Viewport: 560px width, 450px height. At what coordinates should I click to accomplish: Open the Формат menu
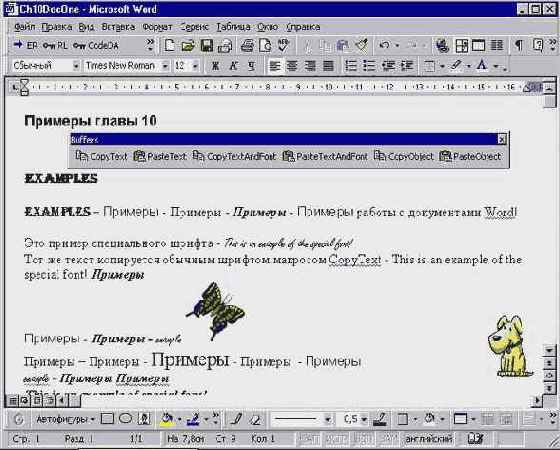[157, 27]
